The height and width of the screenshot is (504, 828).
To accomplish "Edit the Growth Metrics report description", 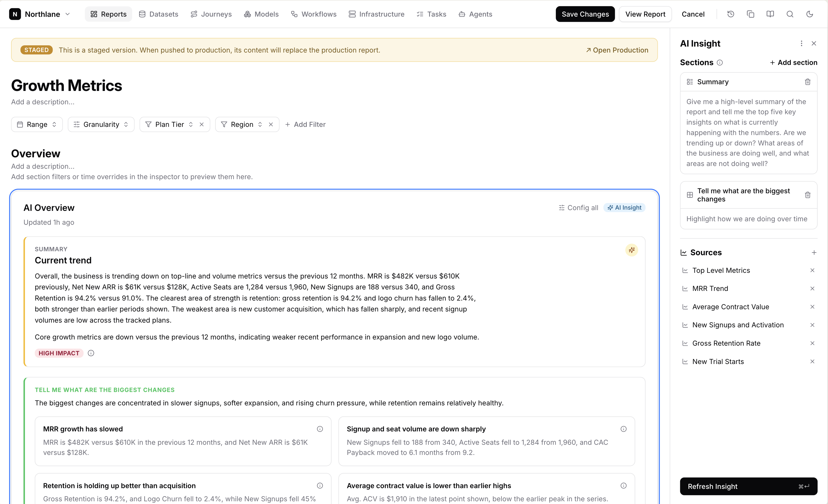I will click(43, 102).
